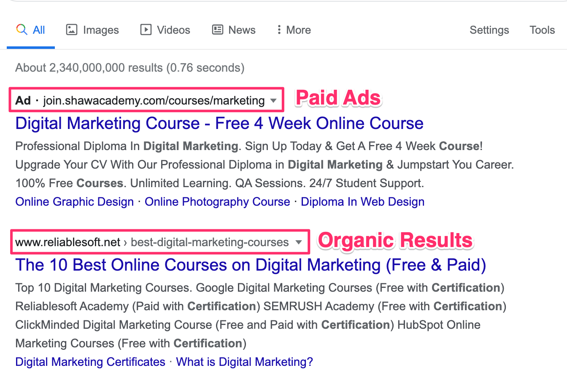Open the Digital Marketing Certificates sitelink

(x=90, y=362)
